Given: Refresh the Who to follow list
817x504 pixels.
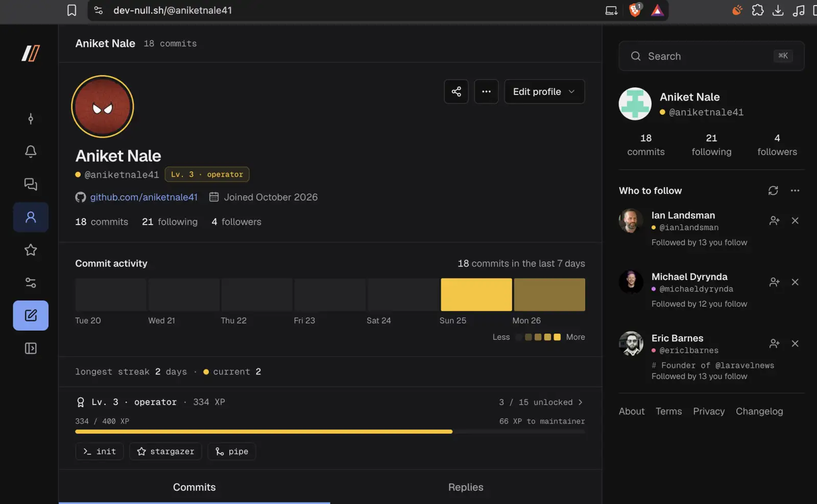Looking at the screenshot, I should [773, 190].
